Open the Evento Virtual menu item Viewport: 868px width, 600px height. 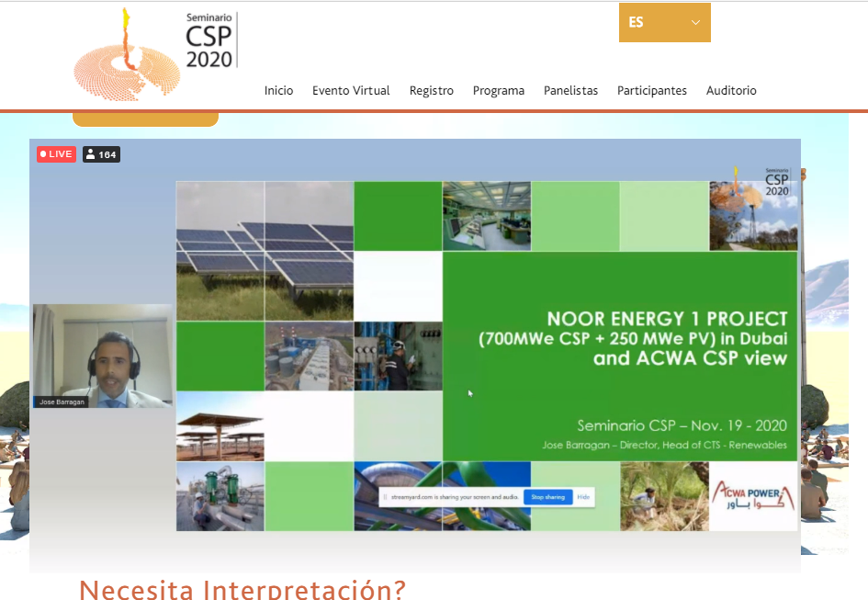pos(351,90)
